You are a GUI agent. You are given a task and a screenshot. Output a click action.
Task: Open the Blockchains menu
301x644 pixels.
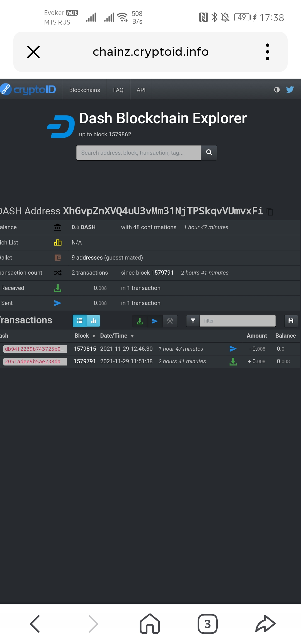(x=84, y=90)
